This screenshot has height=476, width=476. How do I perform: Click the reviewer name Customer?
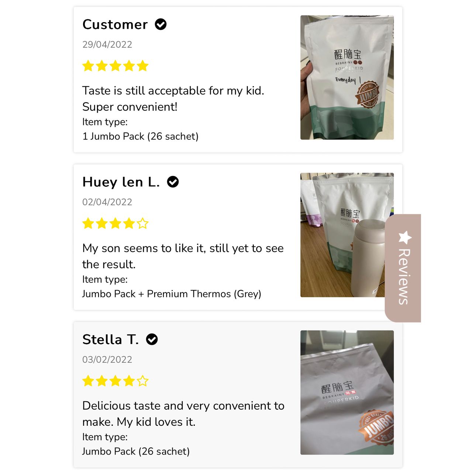115,24
